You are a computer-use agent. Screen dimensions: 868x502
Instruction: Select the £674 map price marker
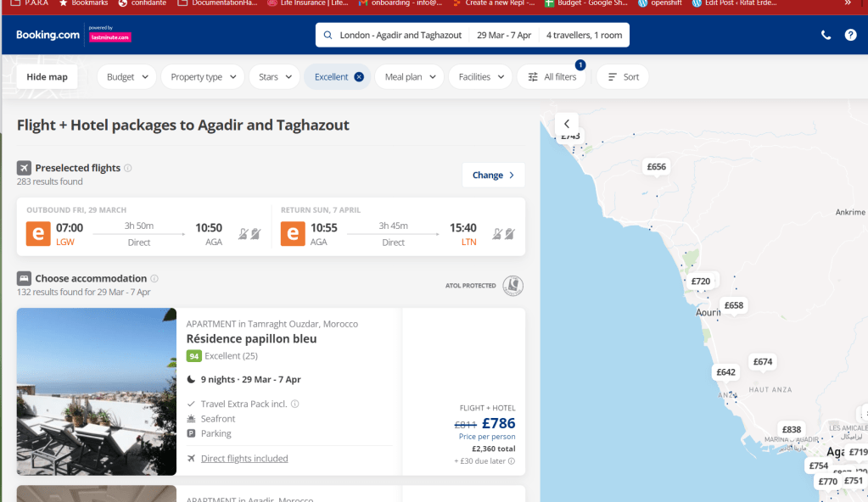click(x=762, y=361)
